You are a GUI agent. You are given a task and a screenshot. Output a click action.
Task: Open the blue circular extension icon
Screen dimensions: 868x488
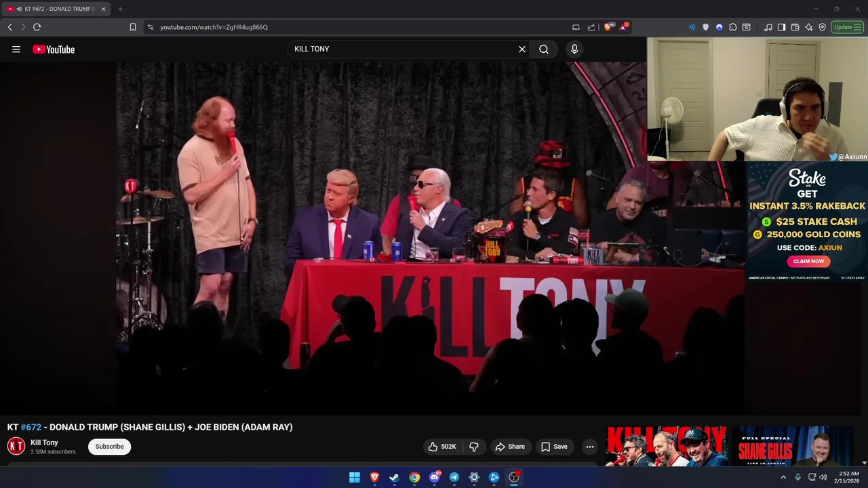(x=719, y=27)
